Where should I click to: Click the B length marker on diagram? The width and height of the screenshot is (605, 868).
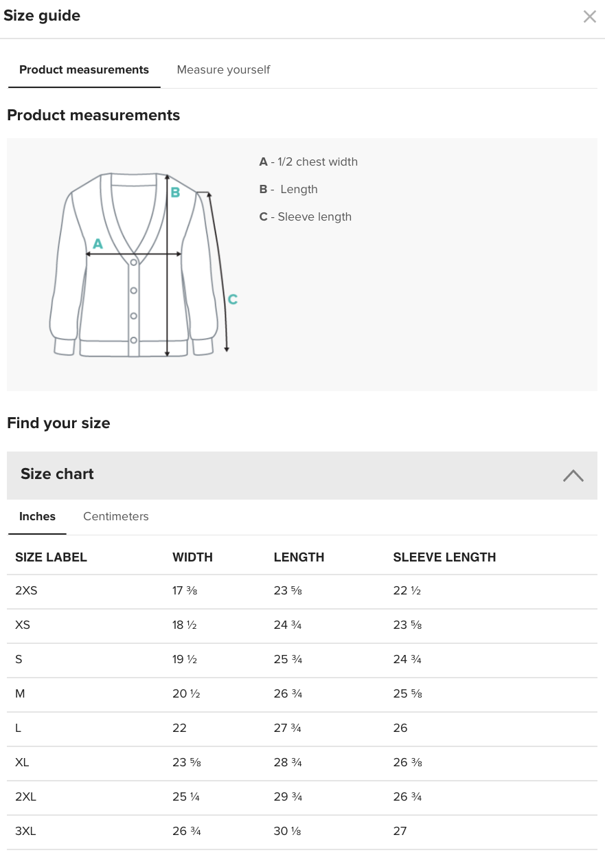[x=175, y=192]
